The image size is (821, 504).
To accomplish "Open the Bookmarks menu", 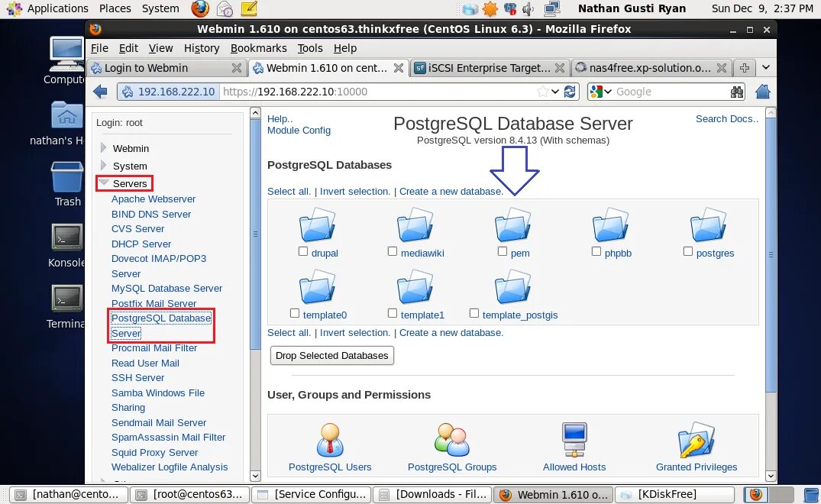I will [x=259, y=48].
